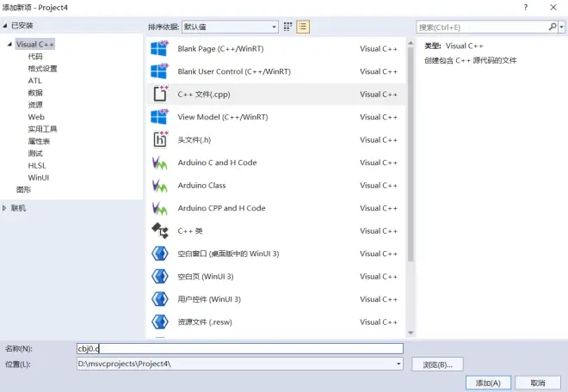Select the 属性表 category

click(39, 141)
